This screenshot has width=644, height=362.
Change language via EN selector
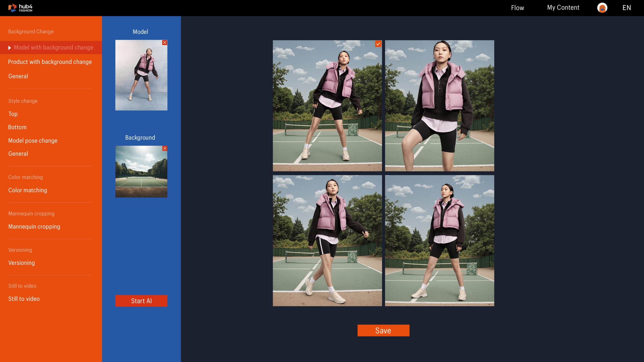coord(627,8)
